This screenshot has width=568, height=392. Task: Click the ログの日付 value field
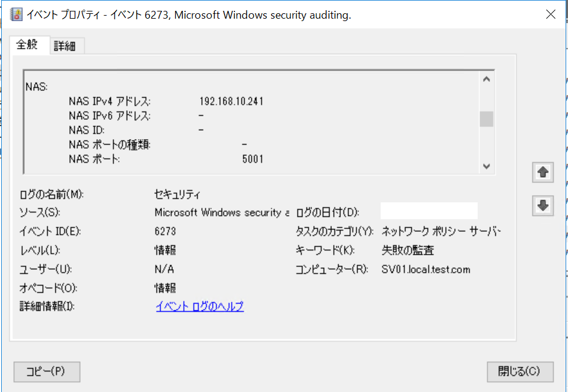[x=429, y=211]
